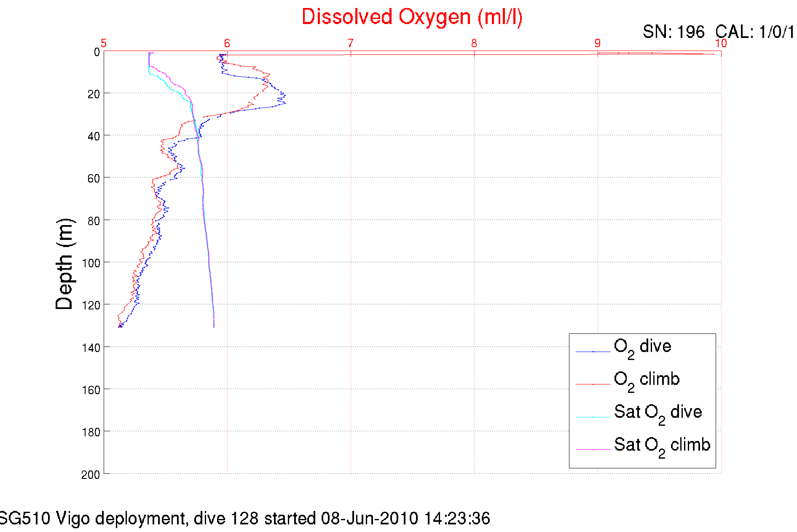Click the dive 128 Vigo deployment caption
The height and width of the screenshot is (532, 797).
[x=244, y=518]
